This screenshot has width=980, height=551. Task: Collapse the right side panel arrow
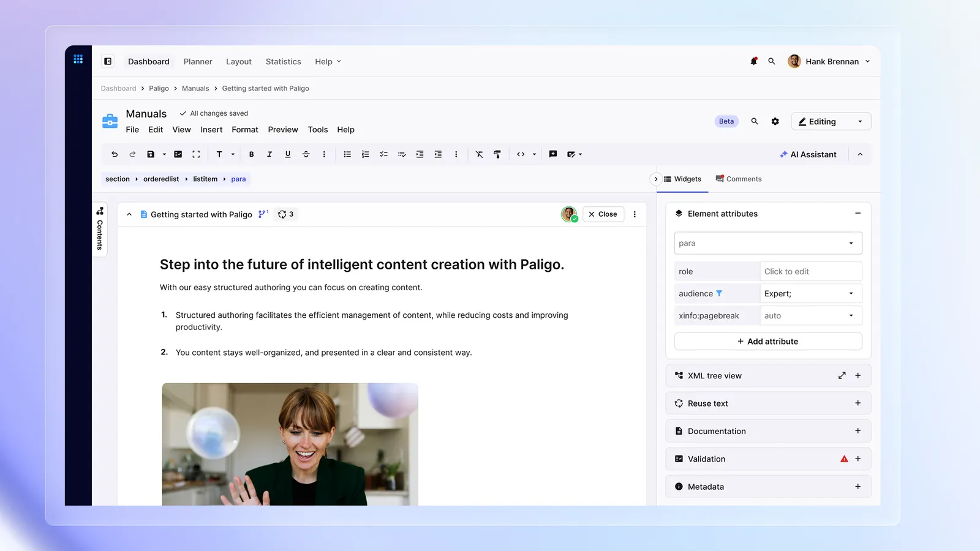coord(655,179)
